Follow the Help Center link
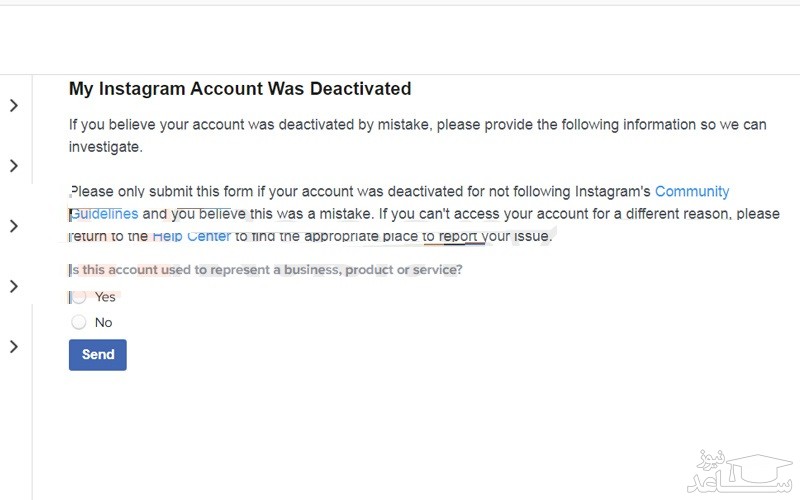 click(192, 237)
